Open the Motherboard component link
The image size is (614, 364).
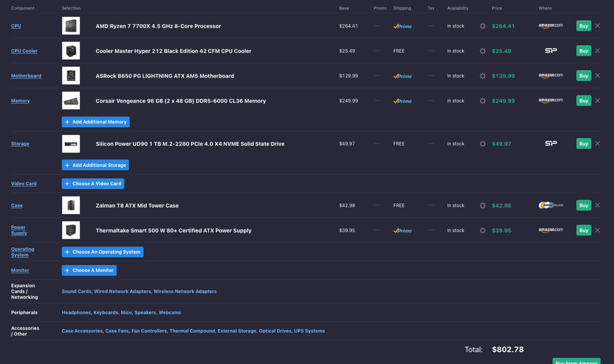[x=26, y=76]
